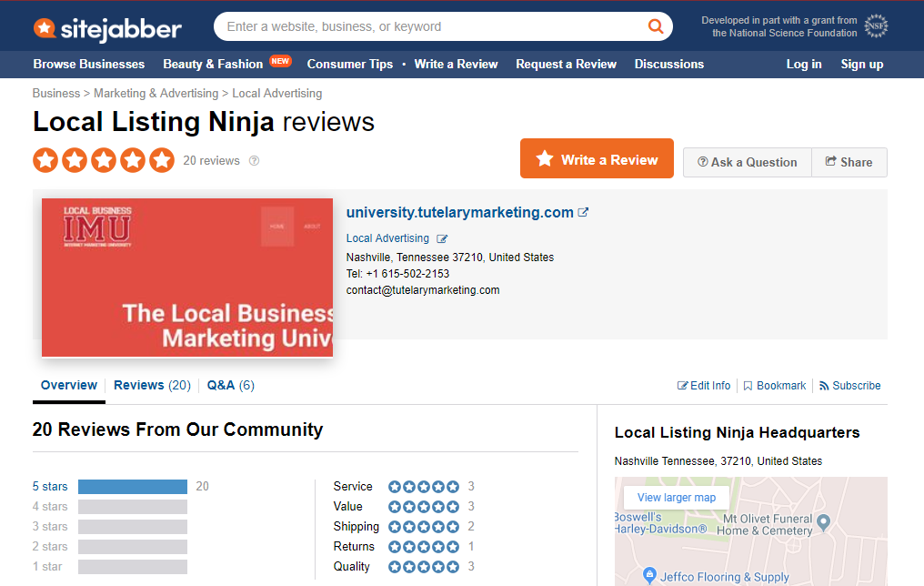Image resolution: width=924 pixels, height=586 pixels.
Task: Click the Tel: +1 615-502-2153 text
Action: tap(397, 274)
